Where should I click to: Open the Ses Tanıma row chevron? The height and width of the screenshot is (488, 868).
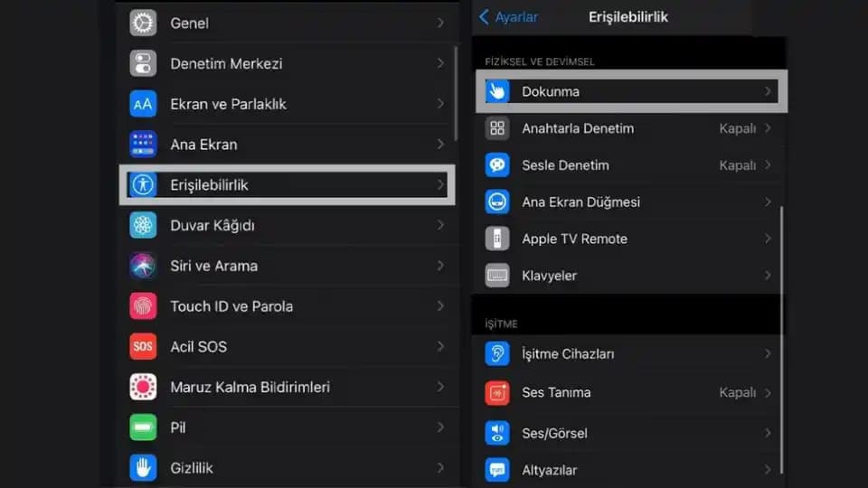[768, 393]
